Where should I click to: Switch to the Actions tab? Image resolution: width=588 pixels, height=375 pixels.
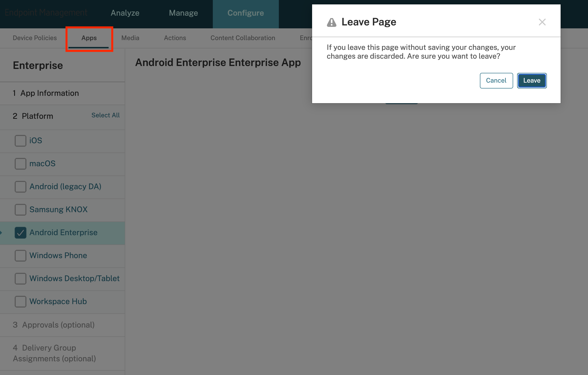[175, 38]
